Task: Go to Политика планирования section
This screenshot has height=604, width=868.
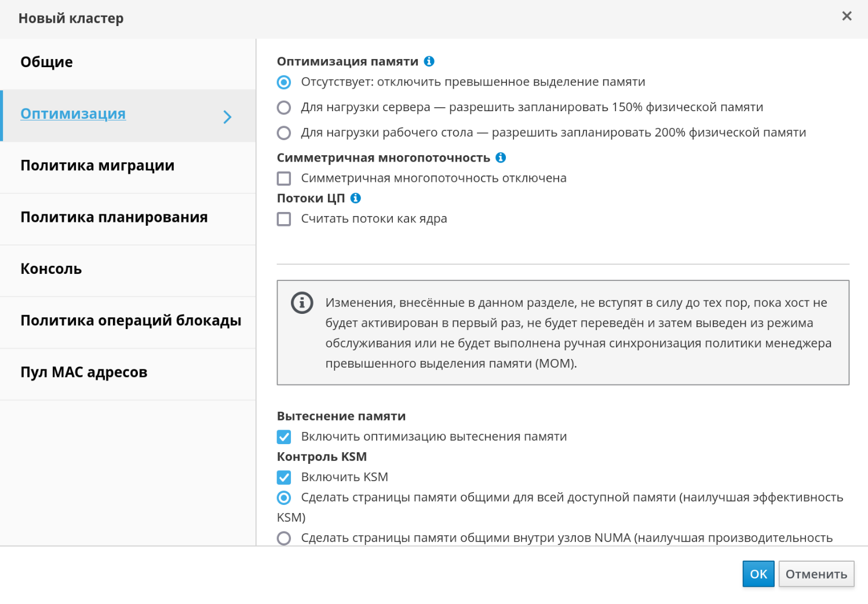Action: 114,217
